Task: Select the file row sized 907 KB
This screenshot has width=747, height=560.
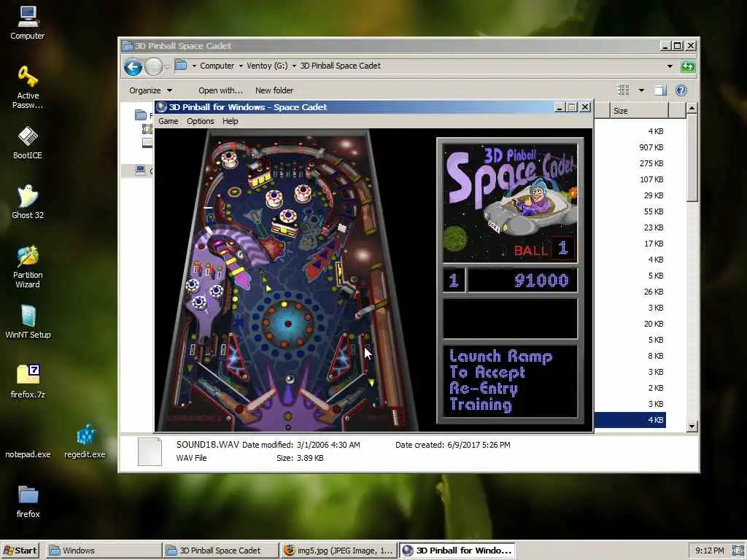Action: pos(630,147)
